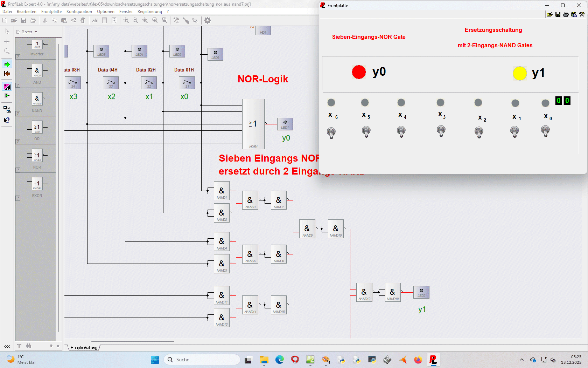Click the green arrow run icon

[x=7, y=64]
